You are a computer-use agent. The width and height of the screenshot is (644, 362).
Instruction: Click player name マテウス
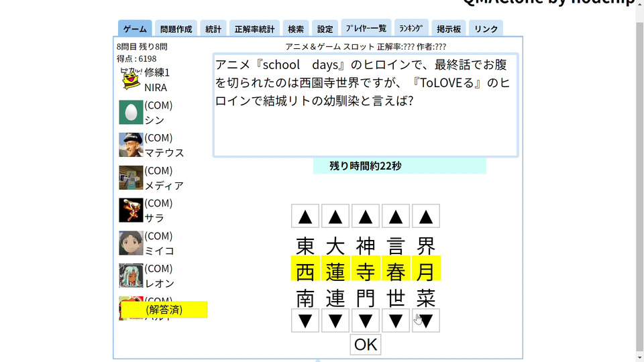[x=164, y=153]
